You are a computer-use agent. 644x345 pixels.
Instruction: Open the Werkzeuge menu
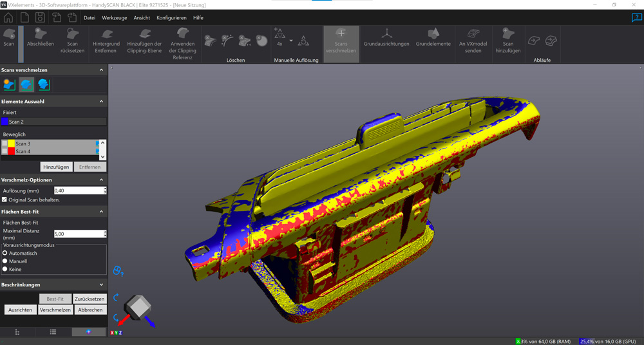(113, 18)
